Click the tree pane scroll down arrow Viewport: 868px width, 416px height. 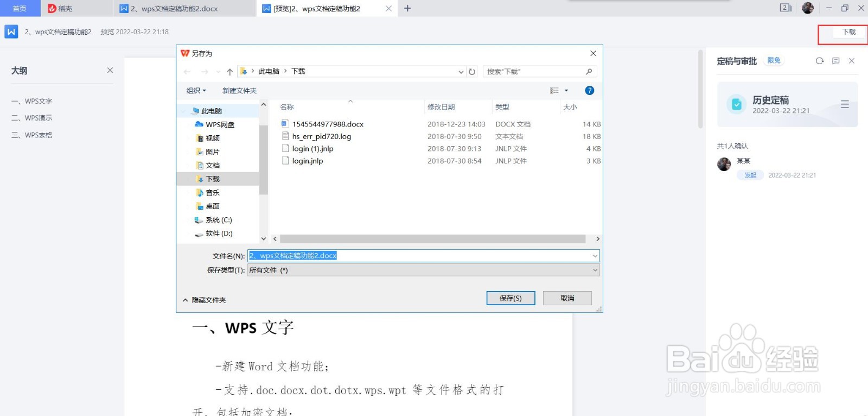(x=264, y=238)
